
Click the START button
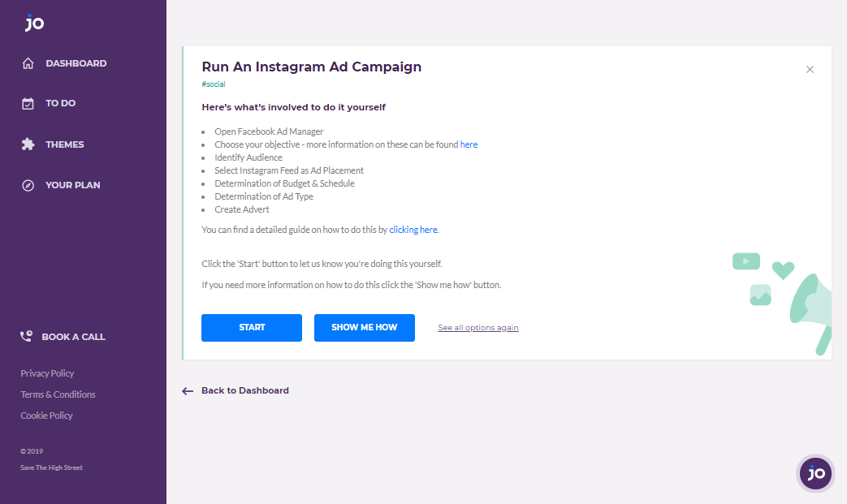point(252,328)
